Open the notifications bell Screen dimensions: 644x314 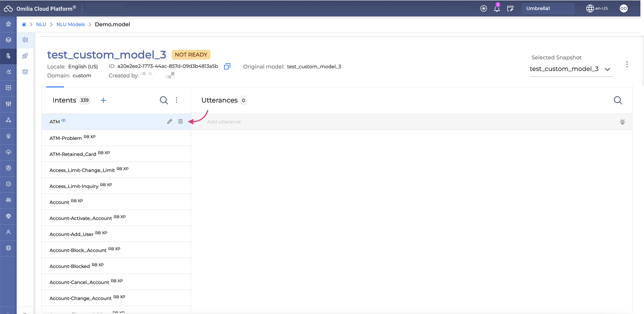(497, 8)
